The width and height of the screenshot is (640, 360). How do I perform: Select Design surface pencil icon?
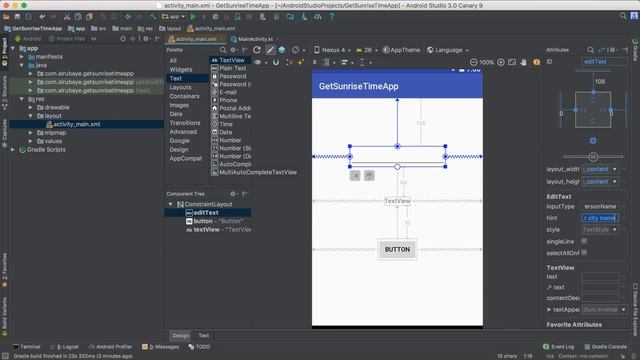click(x=270, y=50)
